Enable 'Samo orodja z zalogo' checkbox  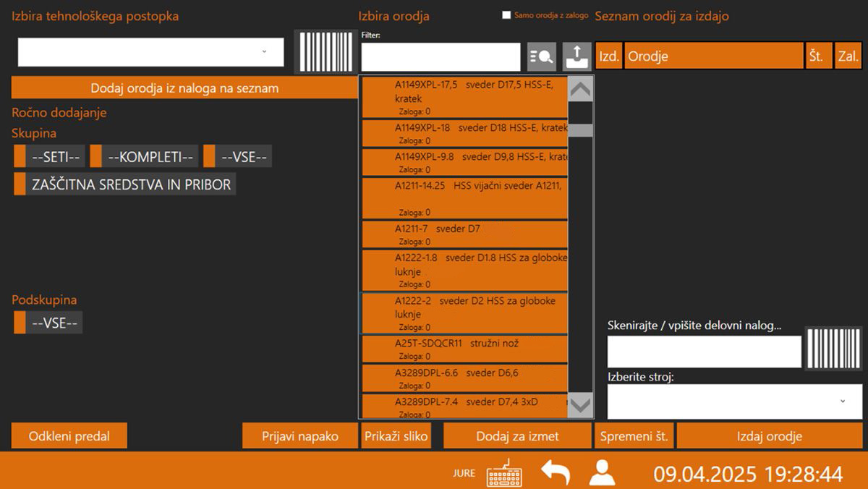click(506, 15)
